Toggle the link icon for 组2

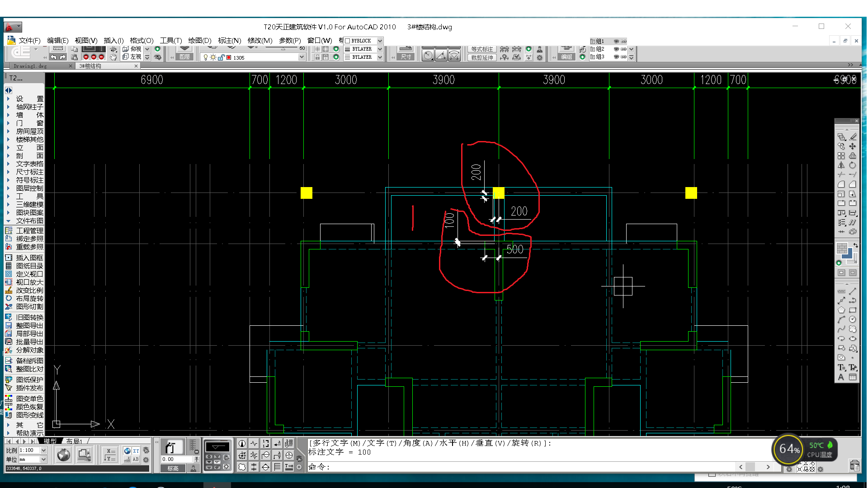pyautogui.click(x=623, y=49)
